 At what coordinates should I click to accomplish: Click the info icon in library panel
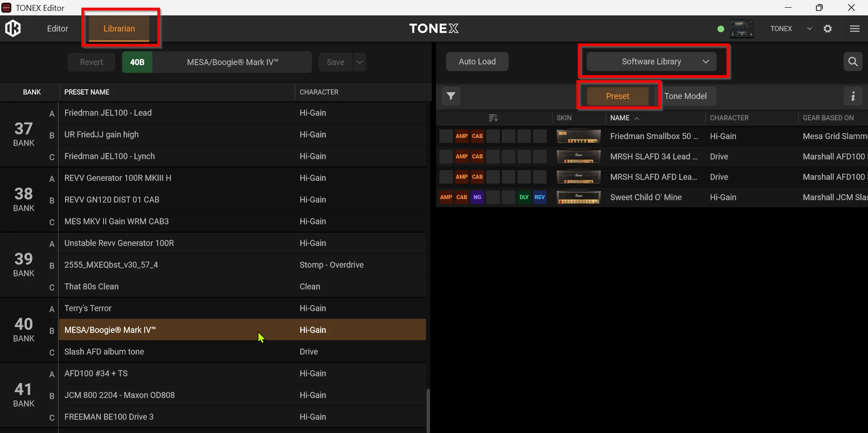click(853, 96)
